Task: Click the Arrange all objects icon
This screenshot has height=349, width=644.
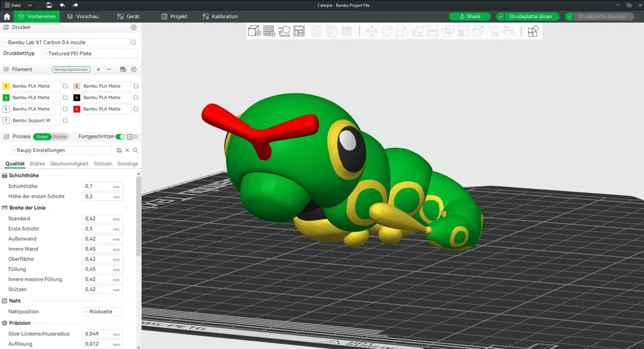Action: tap(299, 31)
